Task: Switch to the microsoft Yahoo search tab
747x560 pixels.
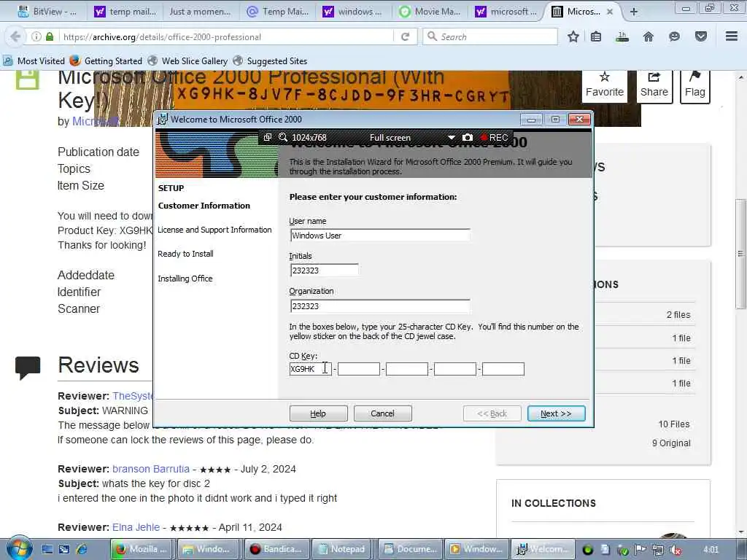Action: tap(506, 12)
